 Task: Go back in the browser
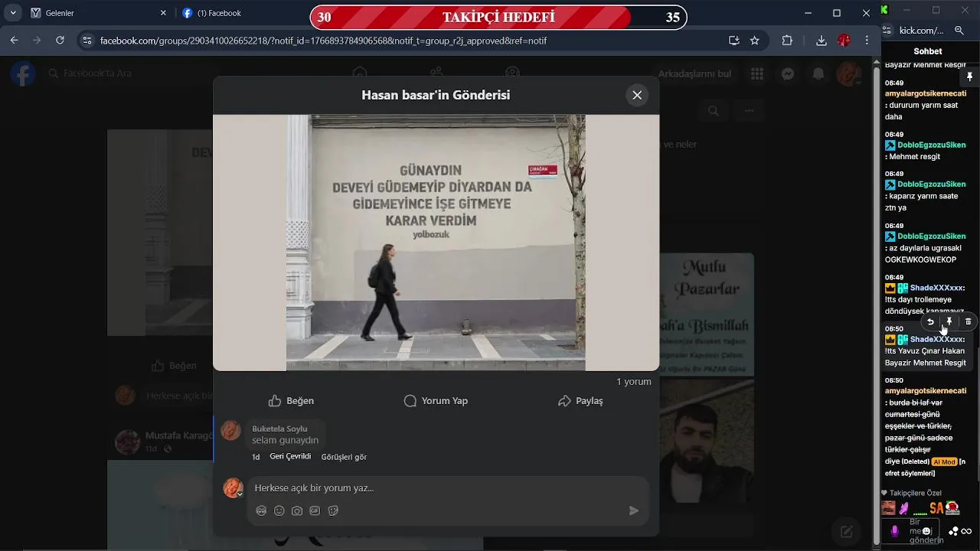[x=13, y=40]
